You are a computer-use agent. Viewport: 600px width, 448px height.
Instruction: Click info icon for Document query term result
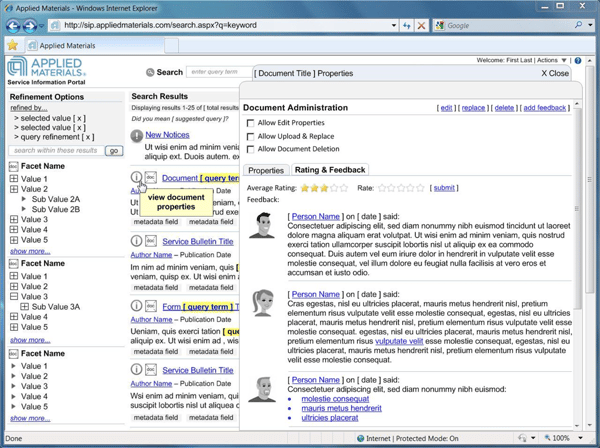pos(136,177)
